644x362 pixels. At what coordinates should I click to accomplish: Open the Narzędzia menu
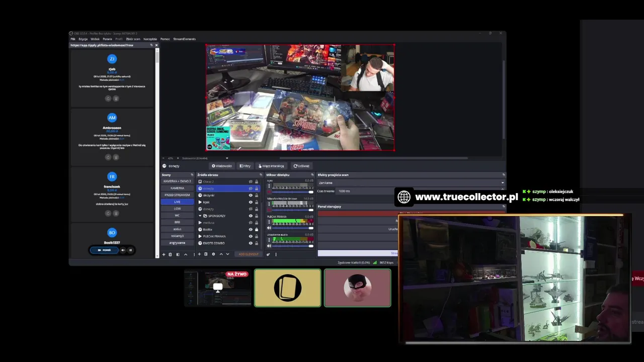[150, 39]
